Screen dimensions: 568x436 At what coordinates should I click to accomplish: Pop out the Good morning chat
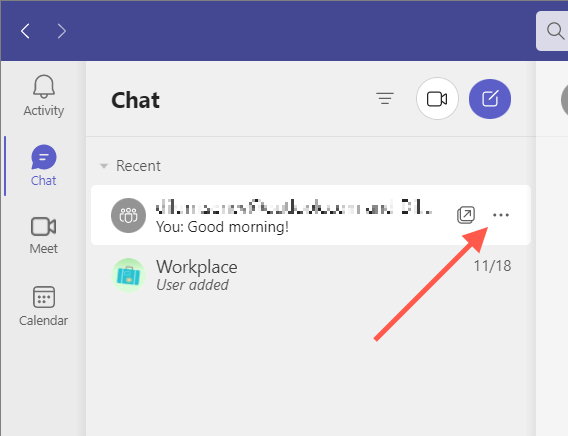pyautogui.click(x=466, y=215)
